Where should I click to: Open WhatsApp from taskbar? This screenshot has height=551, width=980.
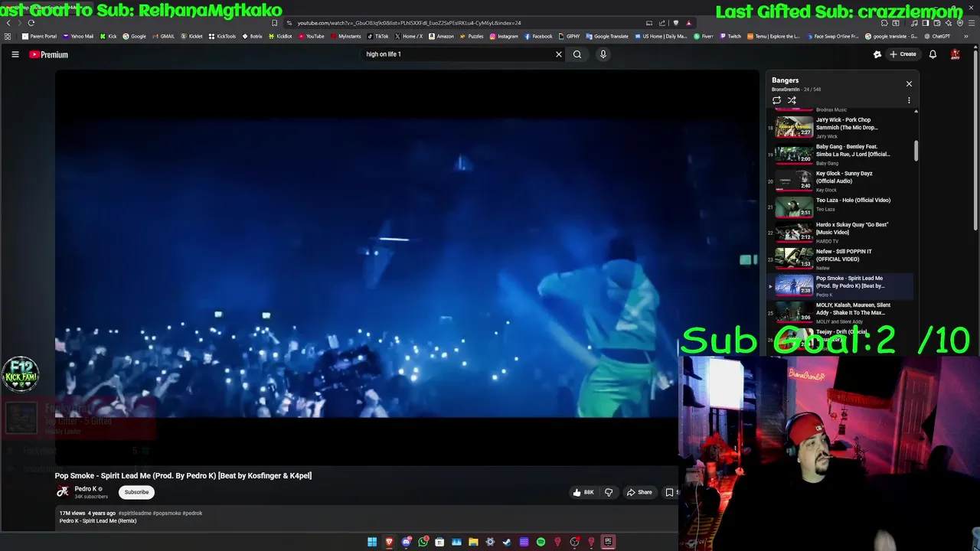(x=423, y=542)
